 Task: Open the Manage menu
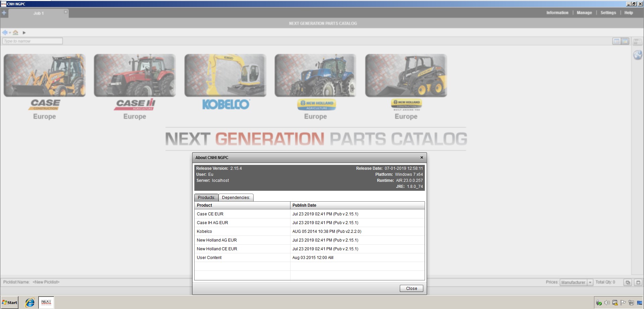pos(584,13)
